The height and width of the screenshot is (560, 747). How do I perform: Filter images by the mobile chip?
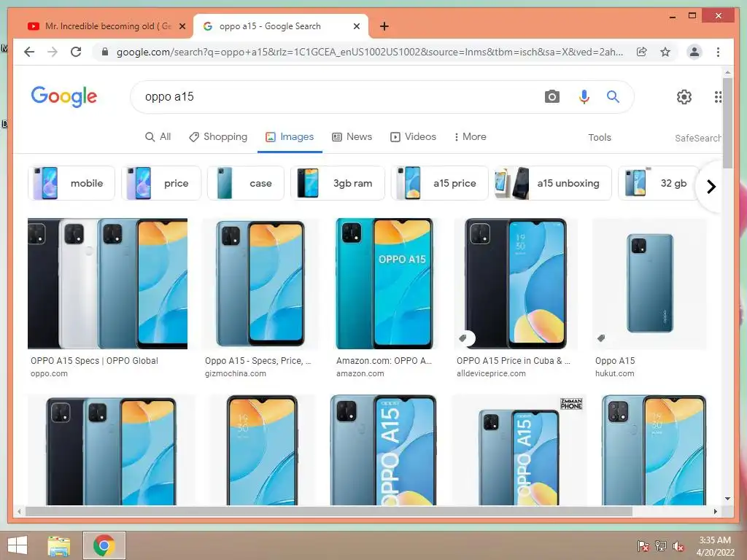coord(71,183)
